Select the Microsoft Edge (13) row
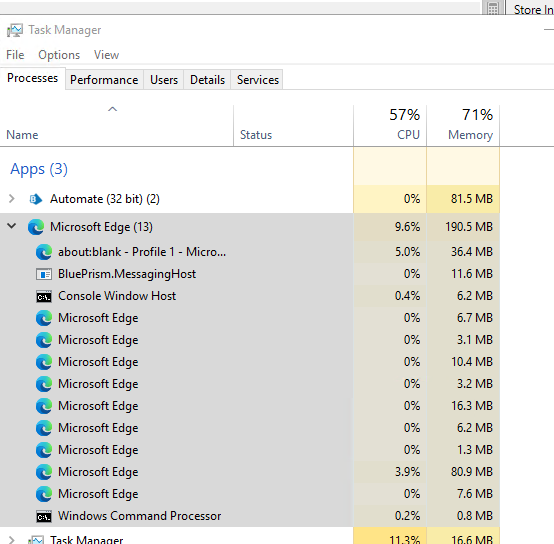This screenshot has height=544, width=554. click(250, 227)
